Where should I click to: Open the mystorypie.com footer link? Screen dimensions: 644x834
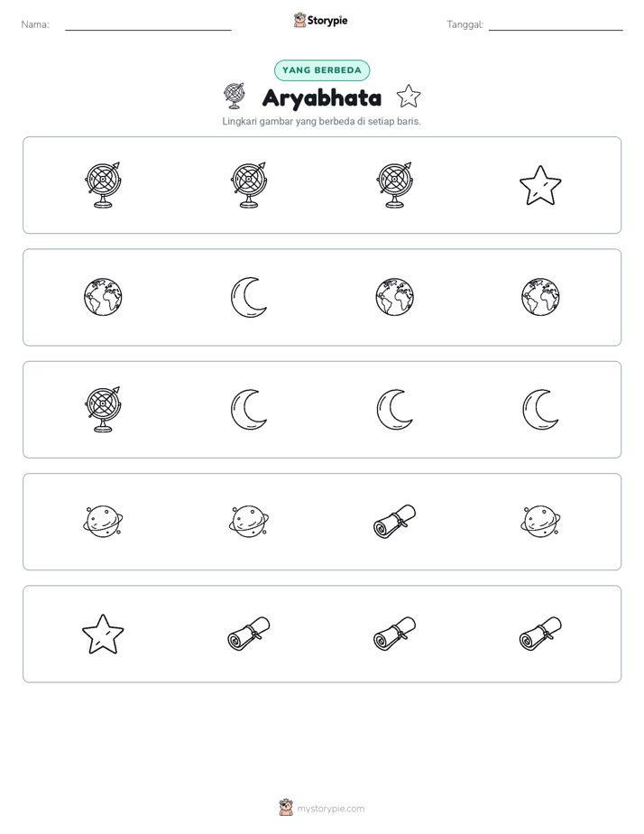click(321, 808)
